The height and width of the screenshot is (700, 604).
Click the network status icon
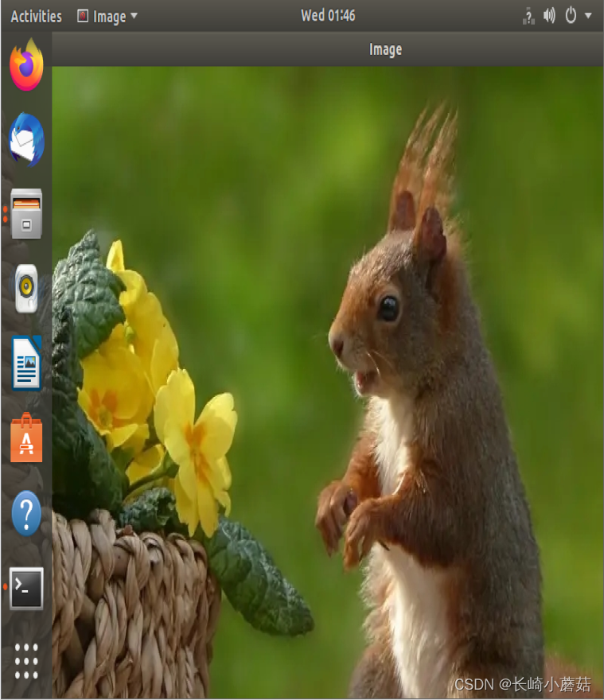tap(528, 16)
